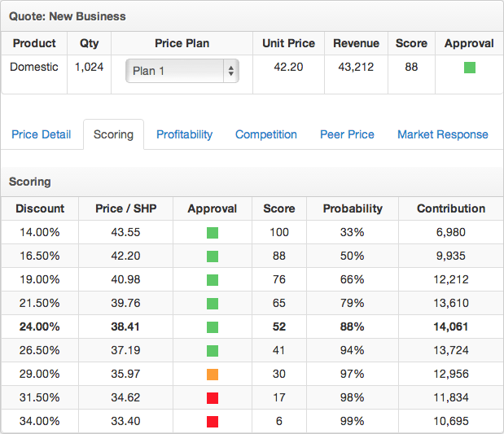Click the Contribution column header
This screenshot has width=504, height=434.
tap(450, 208)
